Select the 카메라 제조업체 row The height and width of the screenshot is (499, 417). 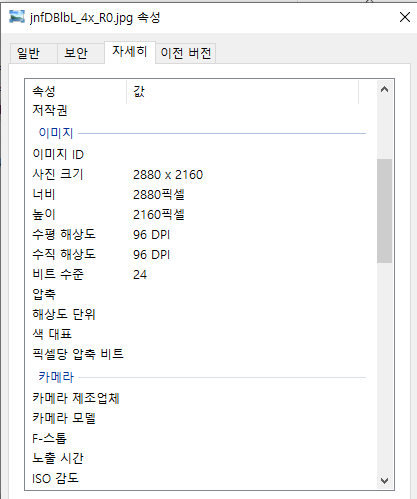pos(76,398)
